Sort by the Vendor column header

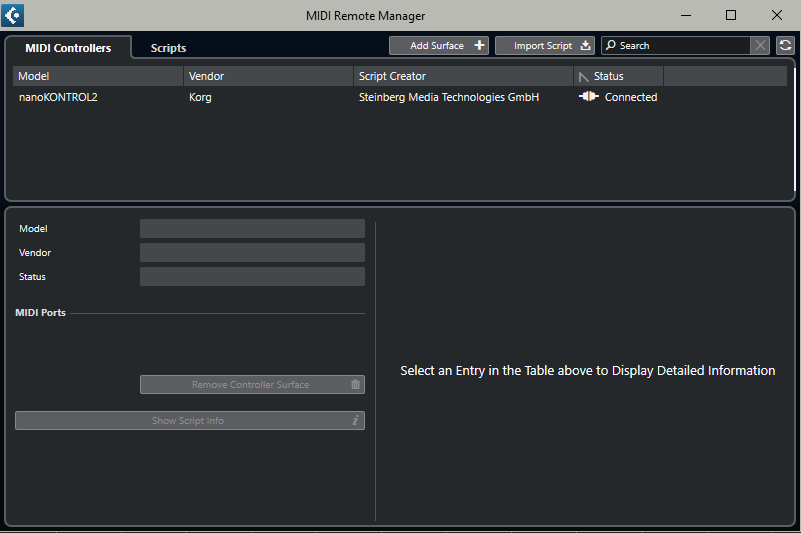click(268, 76)
